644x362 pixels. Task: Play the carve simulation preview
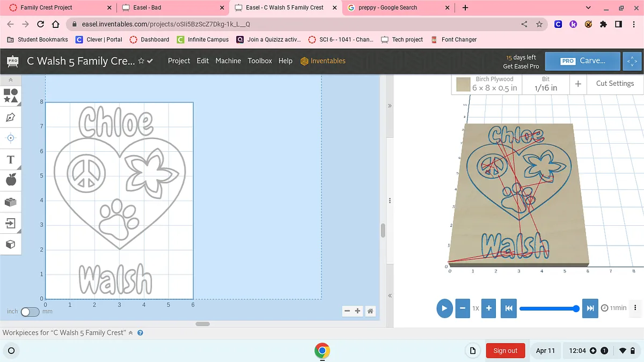pyautogui.click(x=444, y=308)
